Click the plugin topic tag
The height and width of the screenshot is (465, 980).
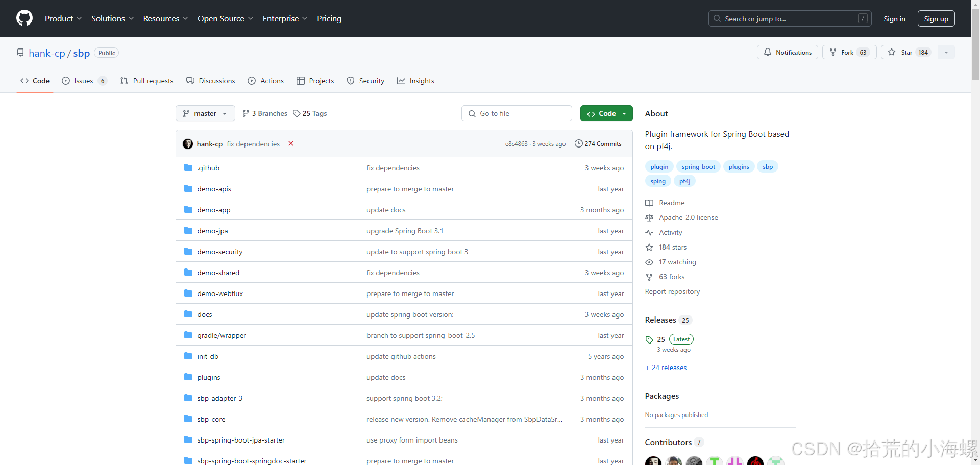click(x=659, y=167)
